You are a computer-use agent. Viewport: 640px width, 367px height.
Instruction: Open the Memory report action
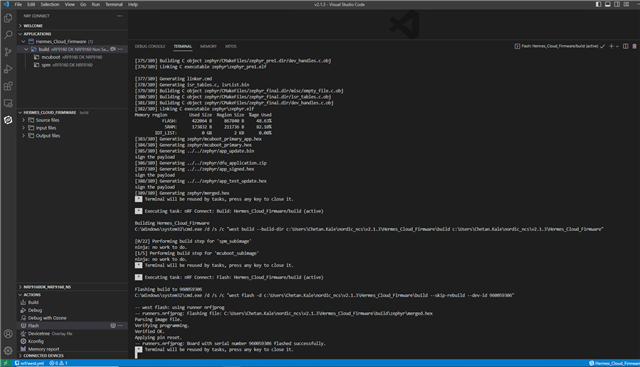44,349
